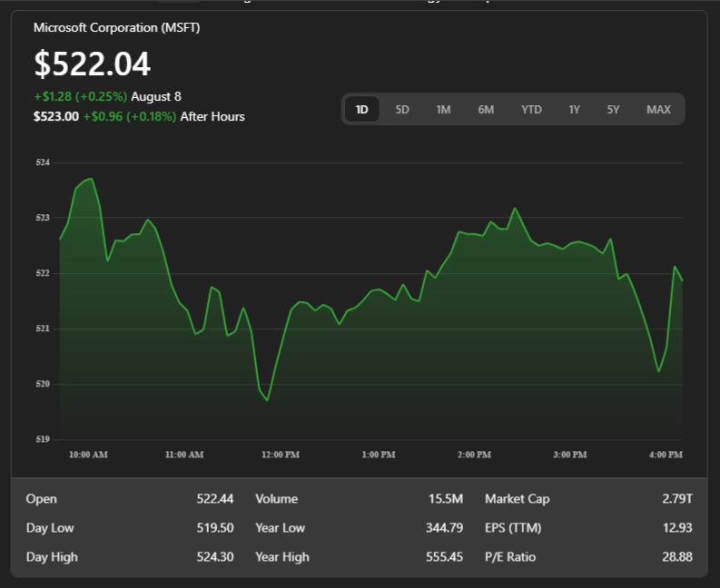This screenshot has height=588, width=720.
Task: Click the Day High value 524.30
Action: [x=214, y=557]
